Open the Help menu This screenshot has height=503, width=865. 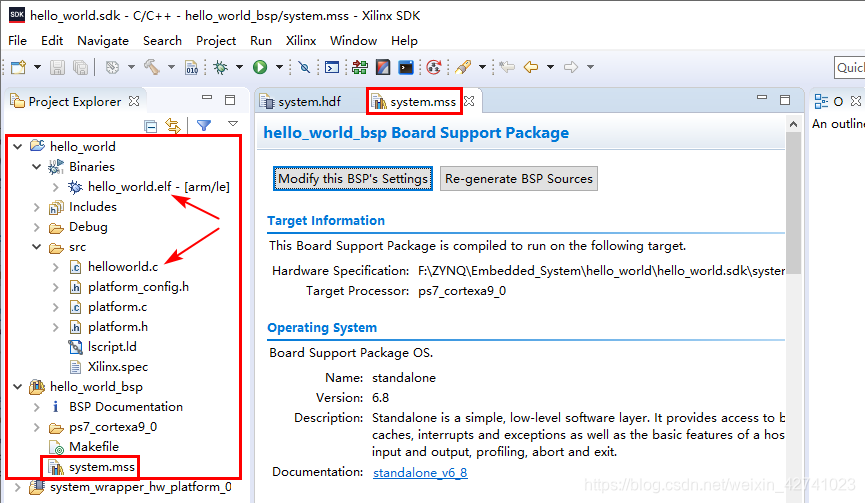404,41
